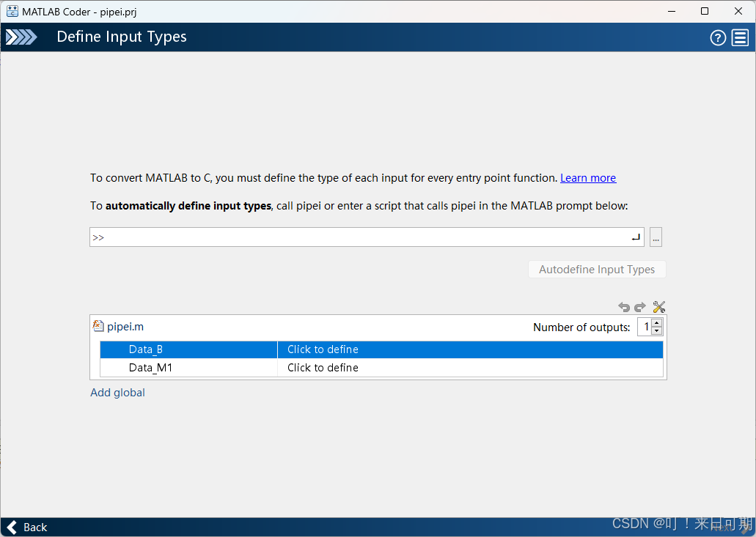Maximize the MATLAB Coder window
Viewport: 756px width, 537px height.
(x=705, y=11)
